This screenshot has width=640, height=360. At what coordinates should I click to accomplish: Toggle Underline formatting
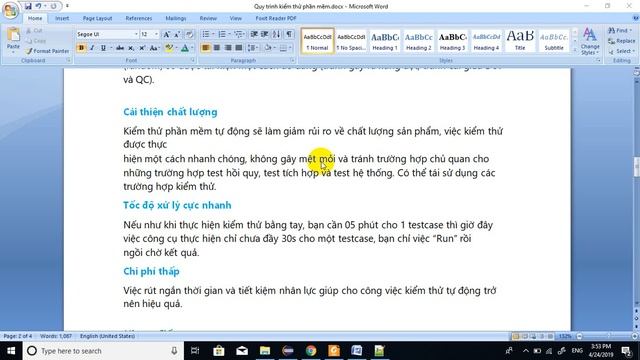coord(103,48)
